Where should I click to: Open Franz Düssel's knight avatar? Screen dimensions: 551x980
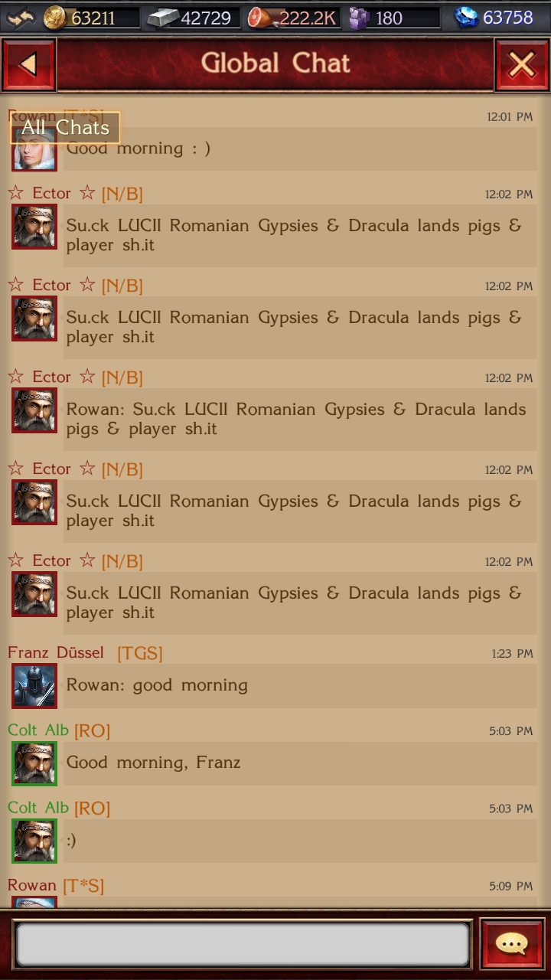click(x=34, y=686)
